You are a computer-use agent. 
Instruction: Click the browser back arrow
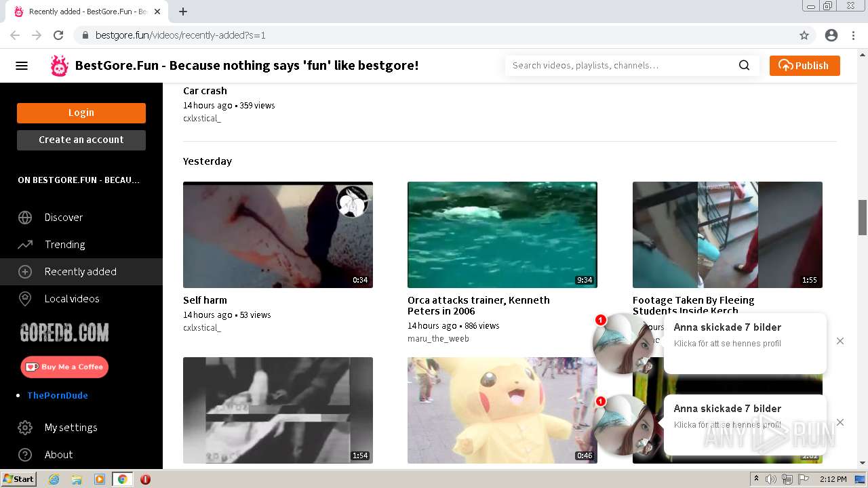15,35
